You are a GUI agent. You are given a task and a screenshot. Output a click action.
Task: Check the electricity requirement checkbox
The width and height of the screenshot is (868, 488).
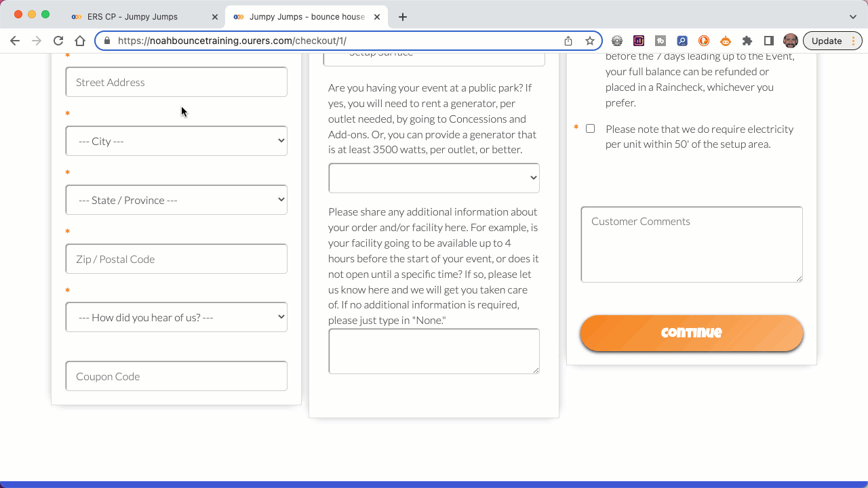590,129
